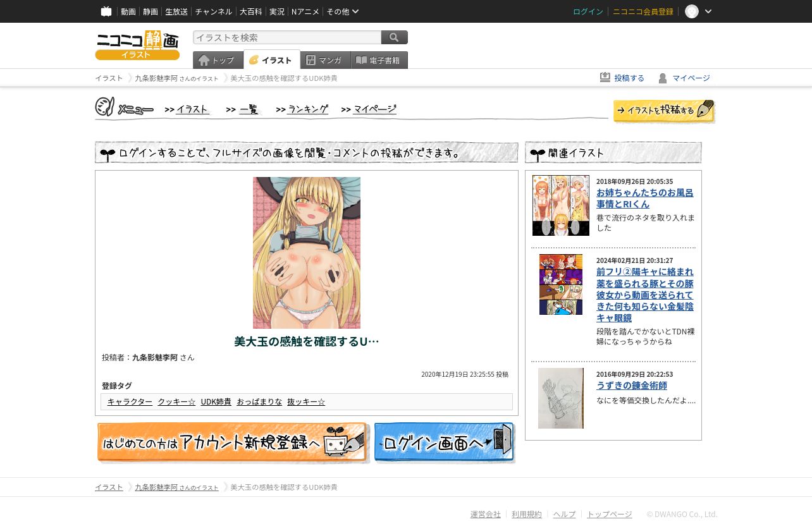Viewport: 812px width, 531px height.
Task: Open 大百科 in the top navigation
Action: tap(250, 11)
